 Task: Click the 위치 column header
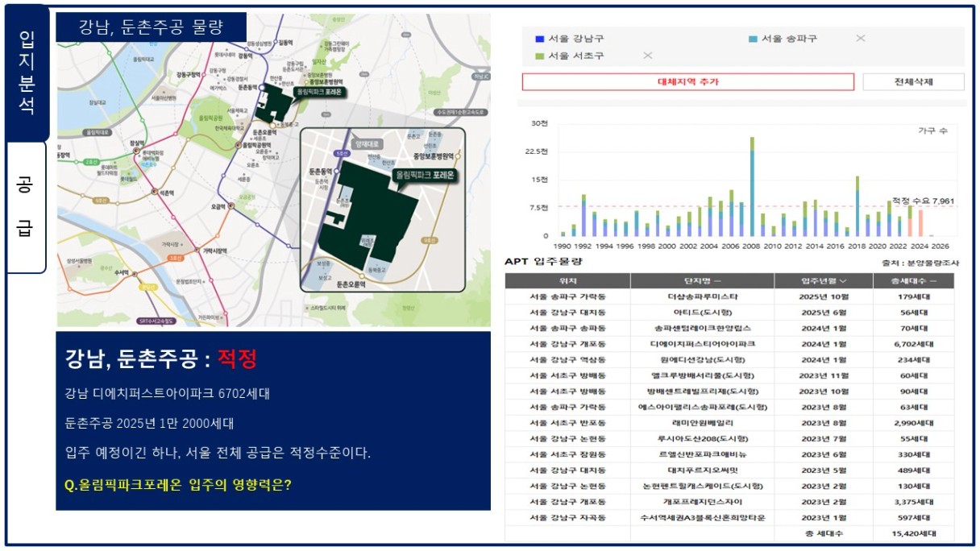click(567, 281)
